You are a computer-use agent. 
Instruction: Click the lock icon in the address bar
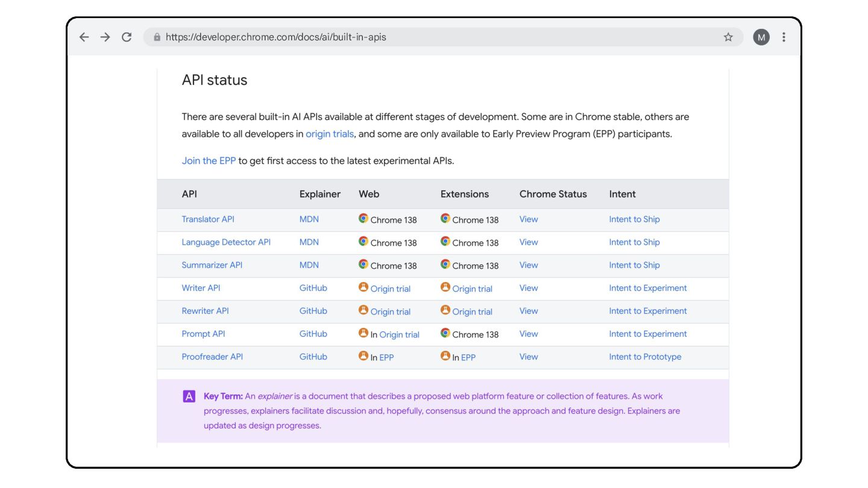(157, 37)
